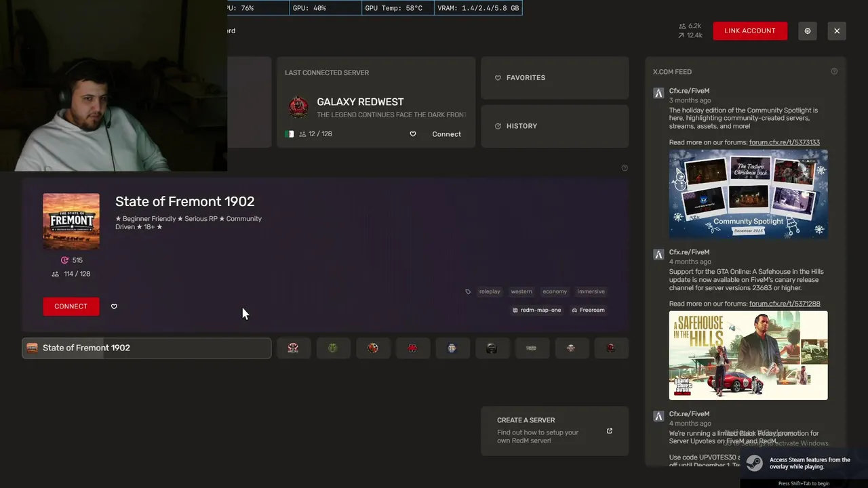The image size is (868, 488).
Task: Click the 12 / 128 player count
Action: pos(316,134)
